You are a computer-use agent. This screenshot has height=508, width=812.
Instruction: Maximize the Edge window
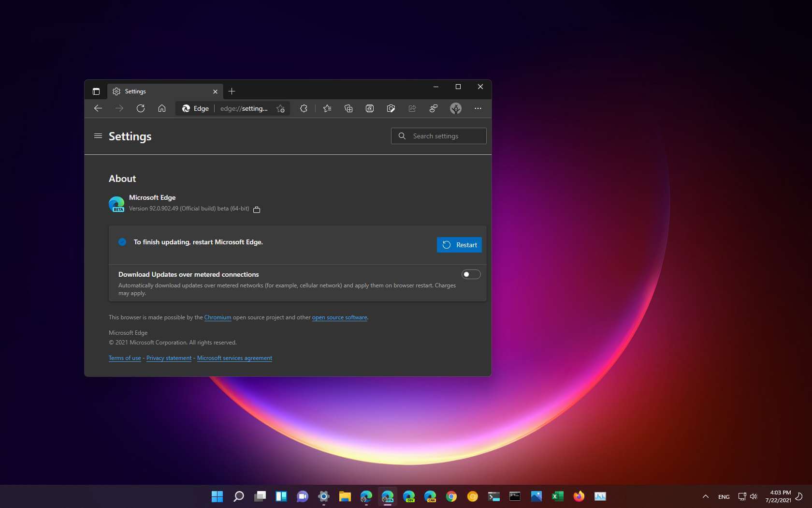click(x=458, y=87)
